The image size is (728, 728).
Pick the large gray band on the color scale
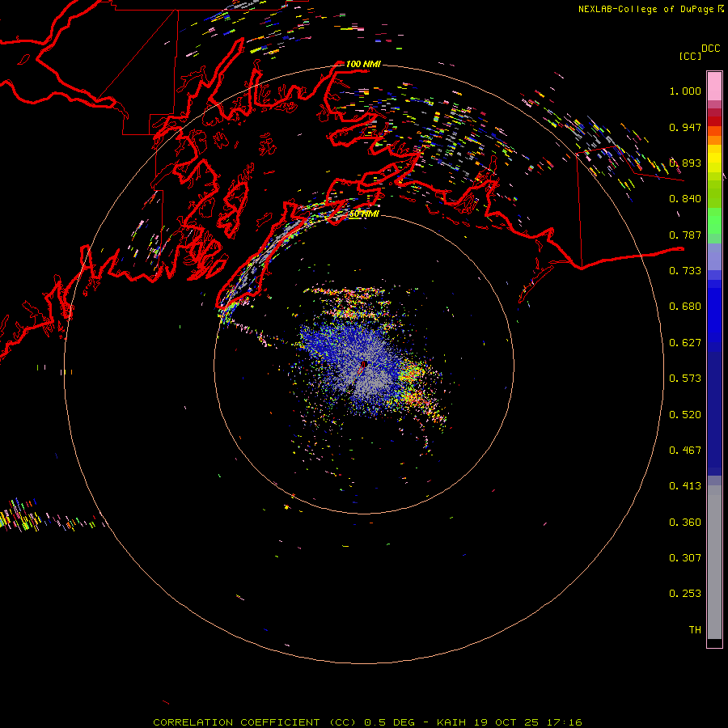click(x=714, y=562)
